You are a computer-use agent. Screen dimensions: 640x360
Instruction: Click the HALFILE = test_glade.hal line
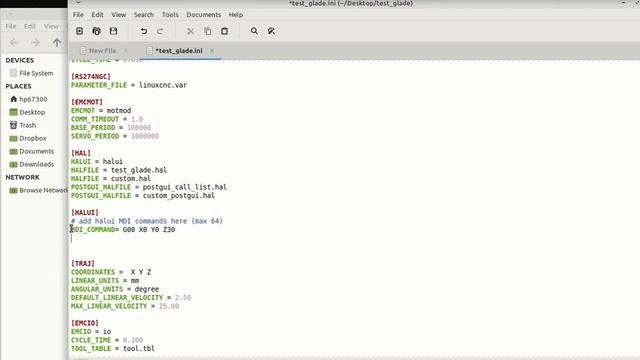pos(119,170)
